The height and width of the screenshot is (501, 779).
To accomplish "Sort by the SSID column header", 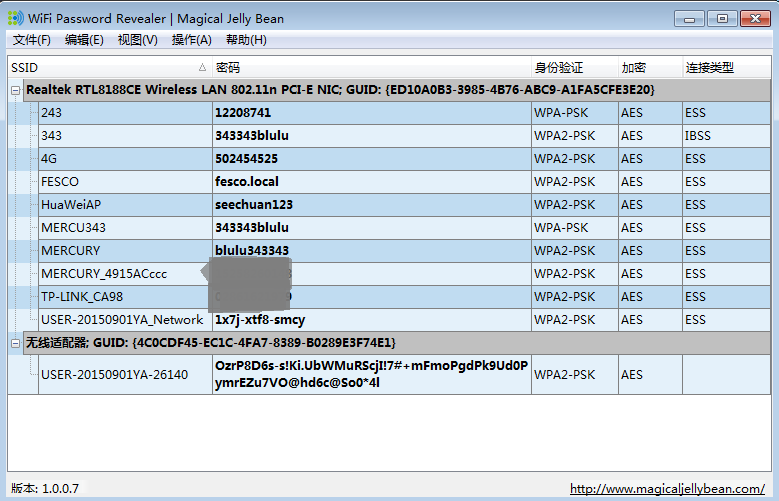I will [110, 68].
